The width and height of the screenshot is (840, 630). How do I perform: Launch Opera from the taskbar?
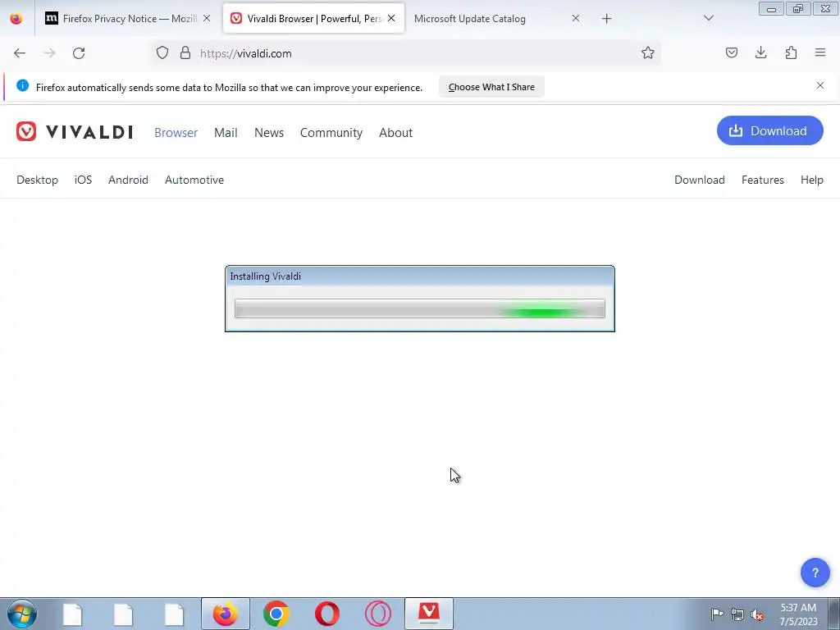tap(327, 614)
